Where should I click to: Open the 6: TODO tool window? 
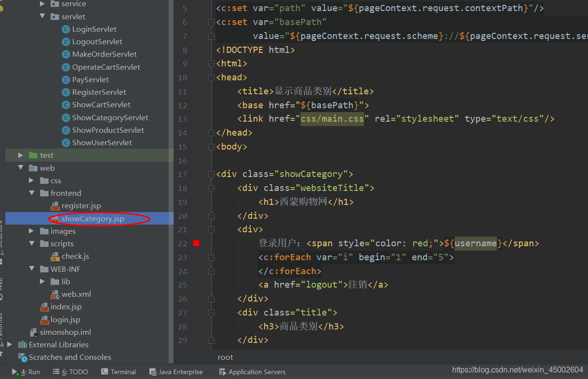click(70, 372)
